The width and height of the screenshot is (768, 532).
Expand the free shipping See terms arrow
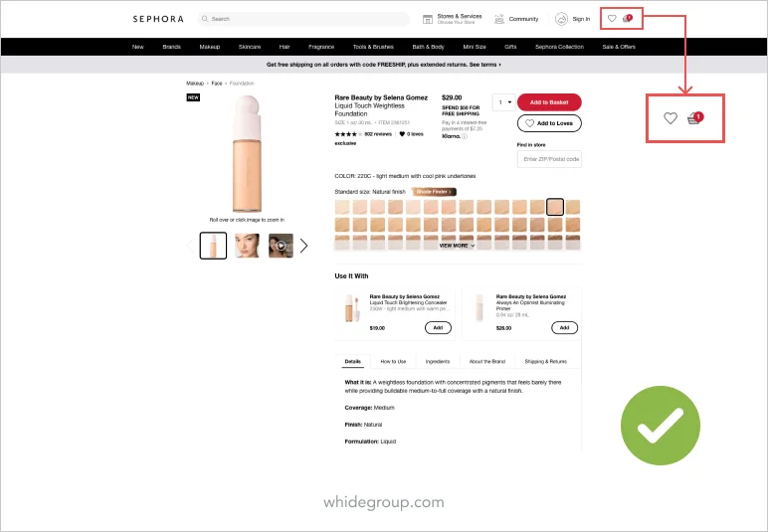click(x=499, y=65)
